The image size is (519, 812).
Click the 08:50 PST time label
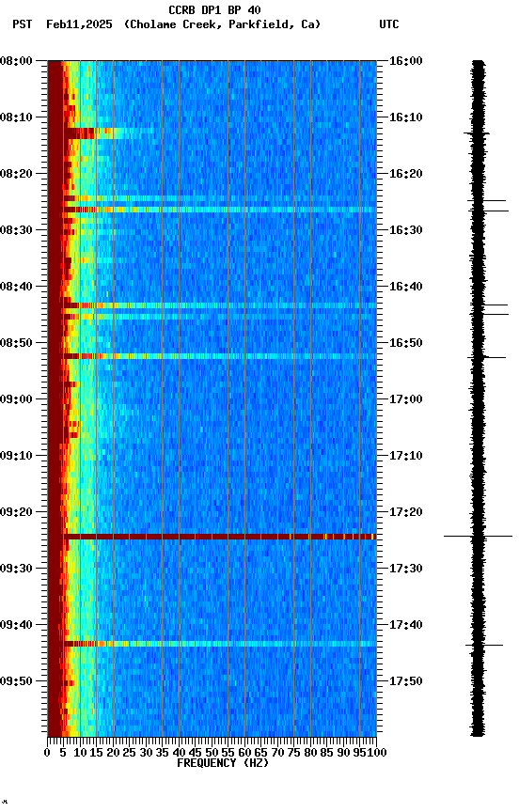coord(16,343)
